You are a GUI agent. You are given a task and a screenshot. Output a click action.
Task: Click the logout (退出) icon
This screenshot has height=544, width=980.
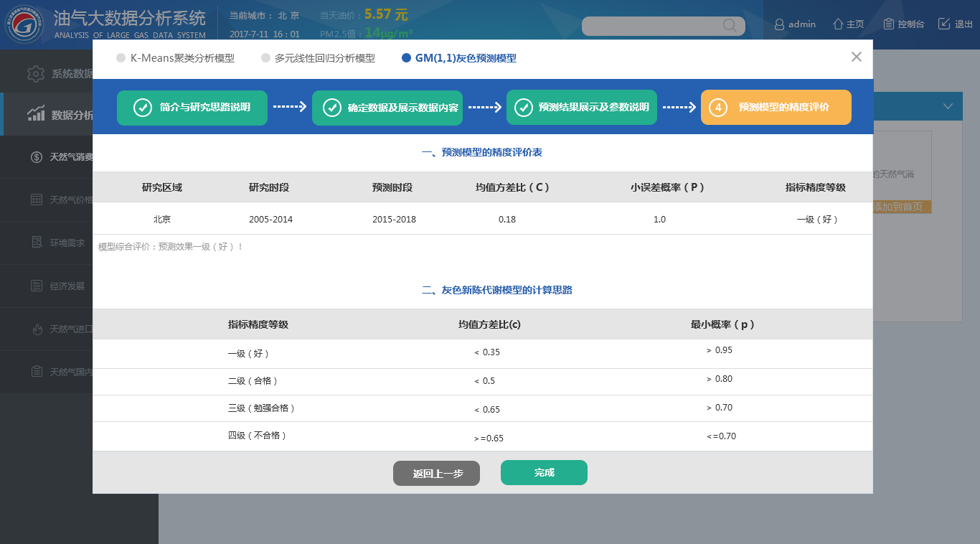pyautogui.click(x=944, y=24)
